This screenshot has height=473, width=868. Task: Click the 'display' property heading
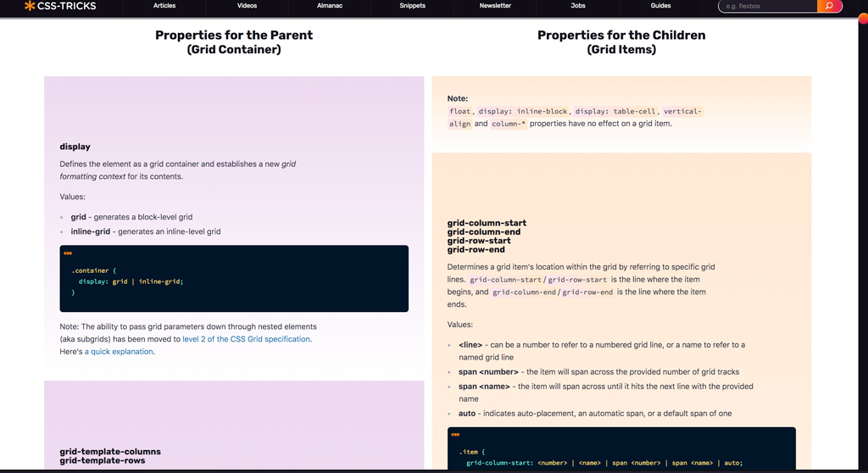click(x=75, y=147)
